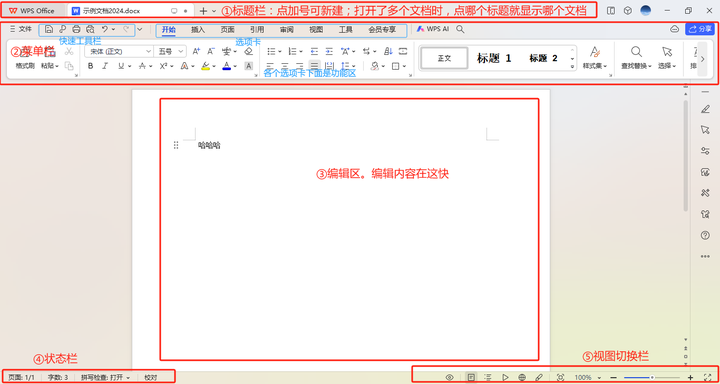Open Print Preview from quick toolbar

(x=90, y=29)
